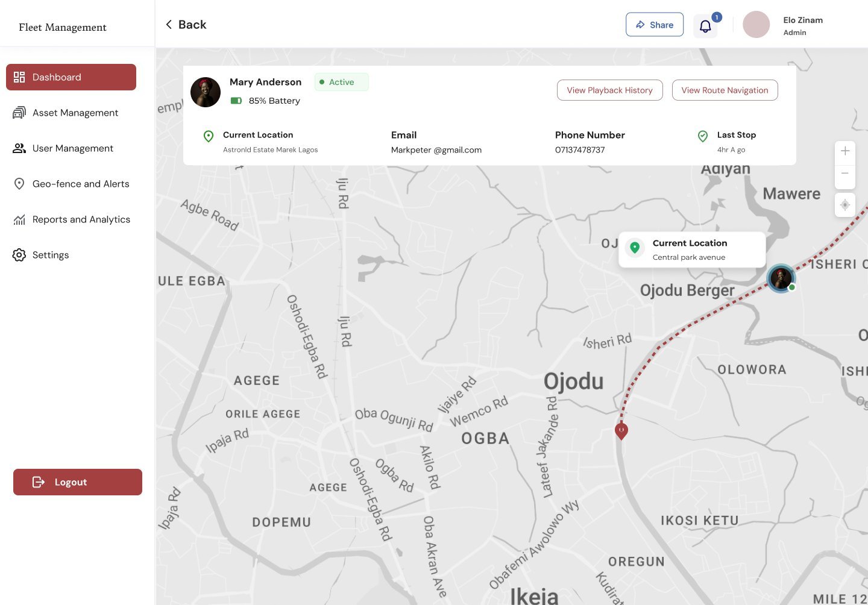Zoom in the map with plus
This screenshot has height=605, width=868.
tap(845, 151)
